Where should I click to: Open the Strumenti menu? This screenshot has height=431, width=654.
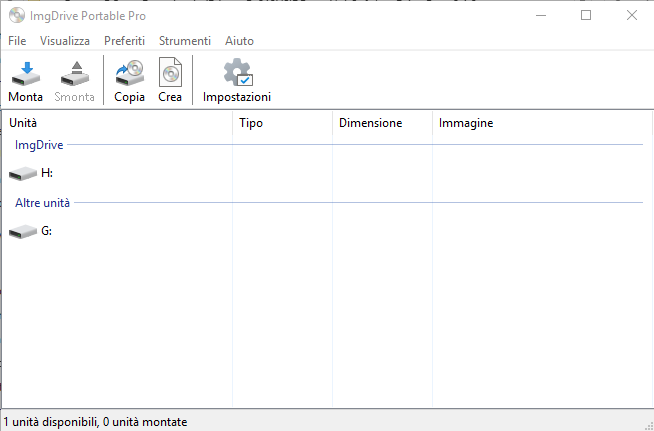click(185, 41)
